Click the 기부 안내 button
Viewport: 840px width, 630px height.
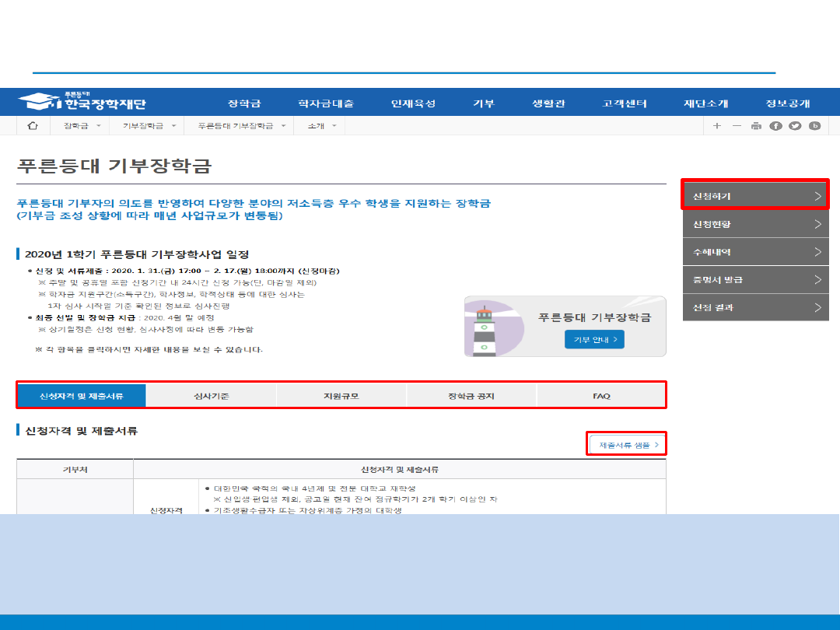pyautogui.click(x=595, y=340)
